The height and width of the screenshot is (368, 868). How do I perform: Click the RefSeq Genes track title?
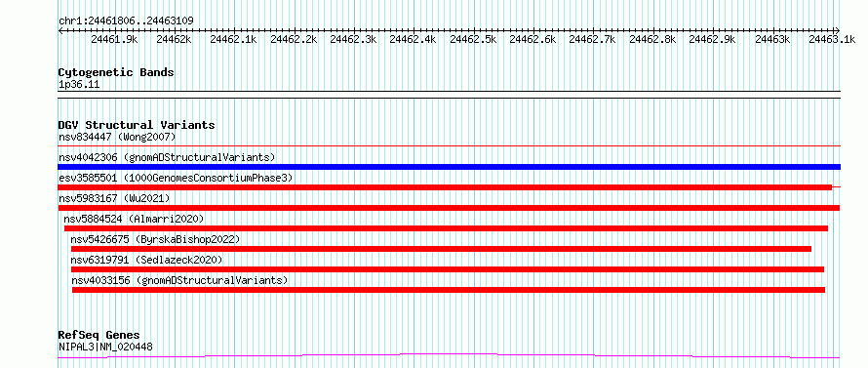[x=99, y=336]
